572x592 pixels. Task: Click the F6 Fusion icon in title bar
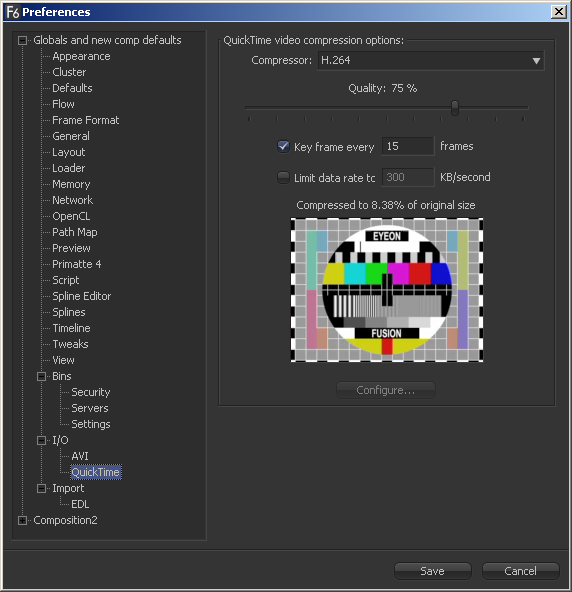tap(12, 12)
